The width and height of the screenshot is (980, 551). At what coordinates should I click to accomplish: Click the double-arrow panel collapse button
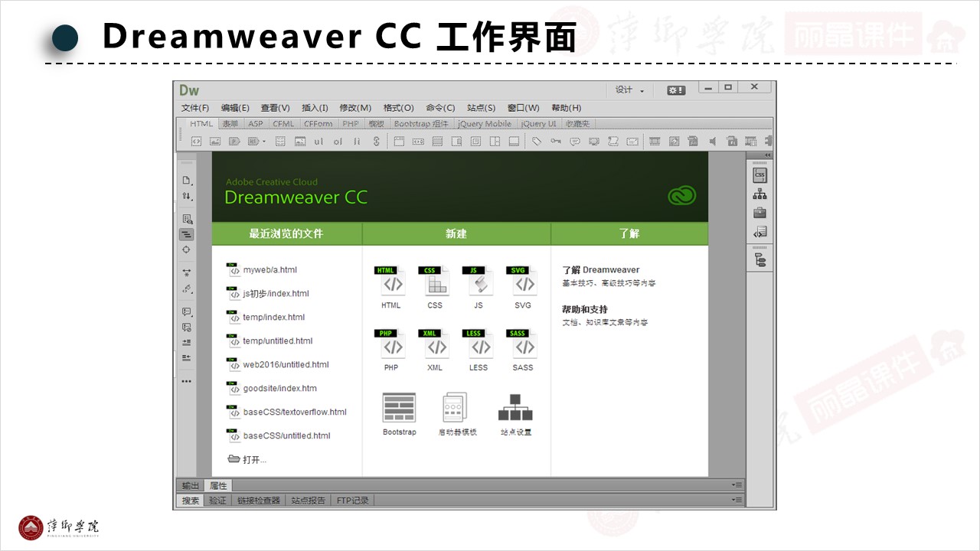click(x=768, y=155)
